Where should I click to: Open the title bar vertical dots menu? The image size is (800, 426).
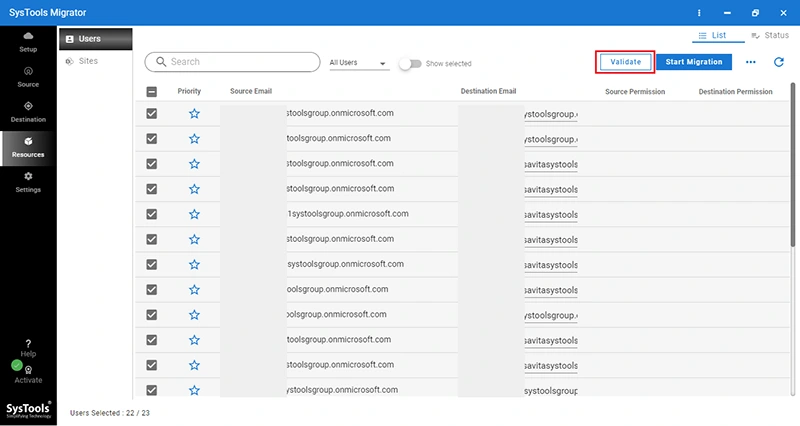pyautogui.click(x=699, y=13)
